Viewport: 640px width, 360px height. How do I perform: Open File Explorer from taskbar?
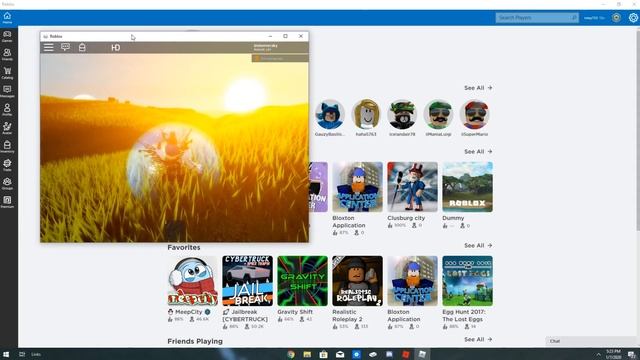(307, 354)
